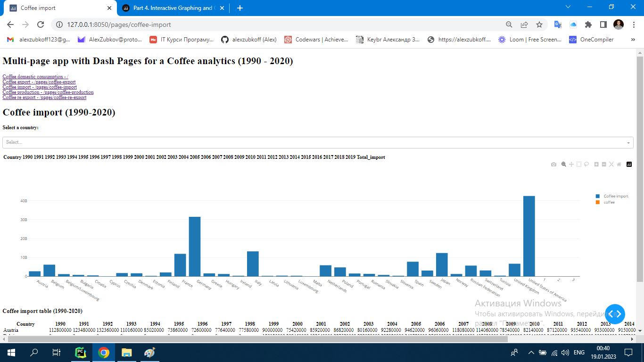This screenshot has width=644, height=362.
Task: Choose the Box Select tool
Action: (x=578, y=164)
